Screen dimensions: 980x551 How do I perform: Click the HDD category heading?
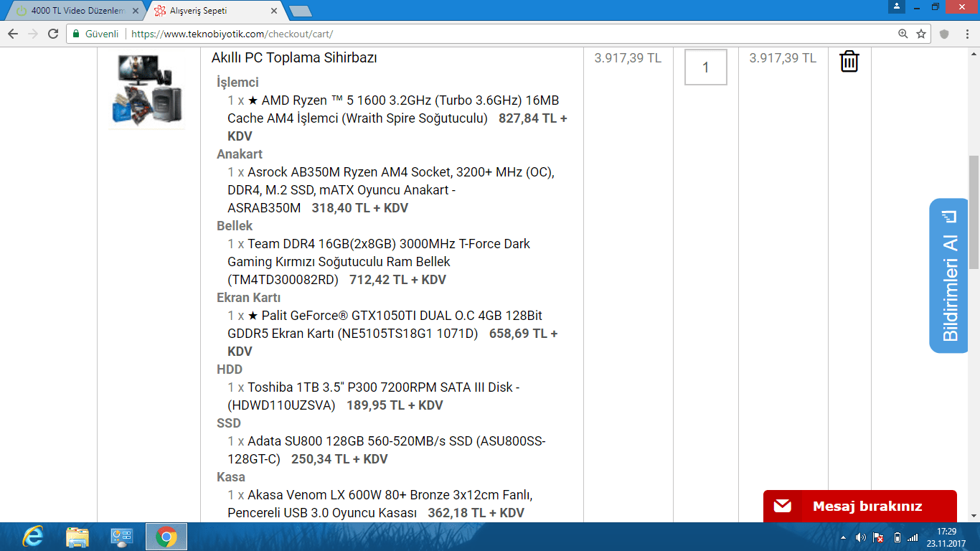[x=230, y=369]
